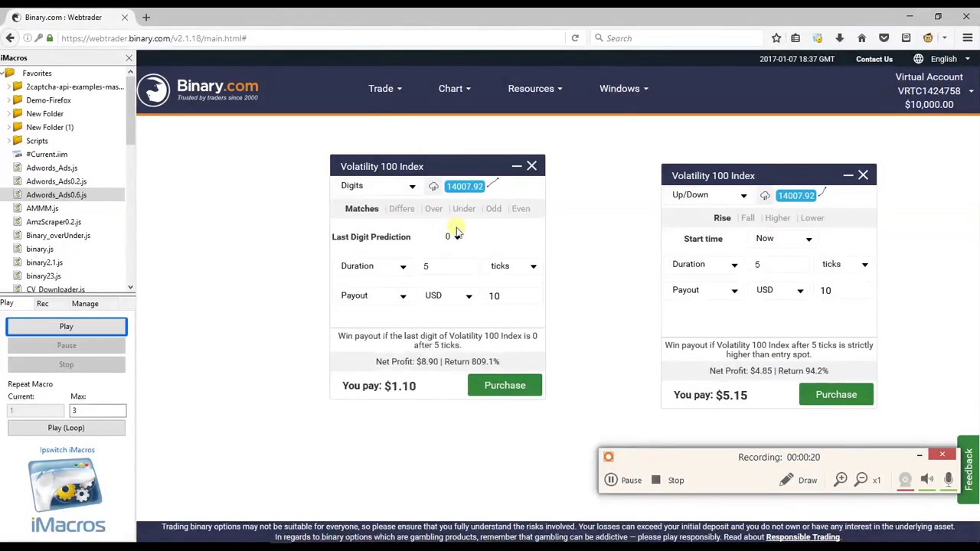Click the mini chart line in Digits window
Image resolution: width=980 pixels, height=551 pixels.
(x=493, y=184)
